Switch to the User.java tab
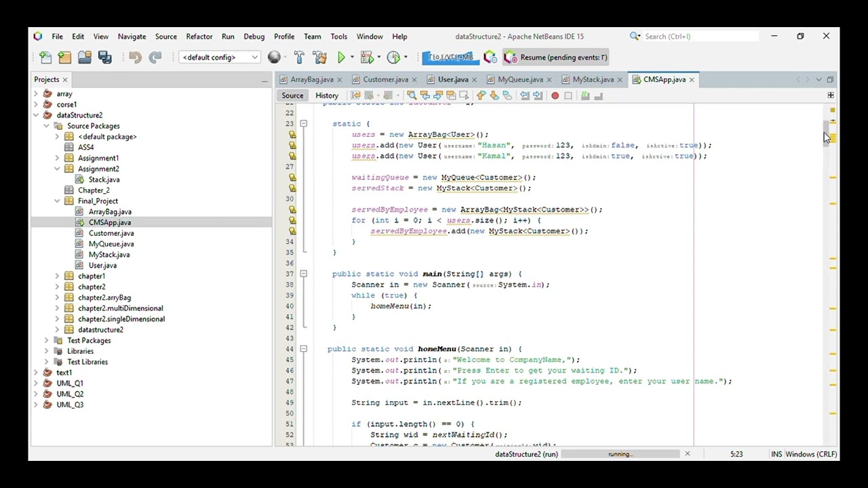This screenshot has height=488, width=868. tap(453, 80)
